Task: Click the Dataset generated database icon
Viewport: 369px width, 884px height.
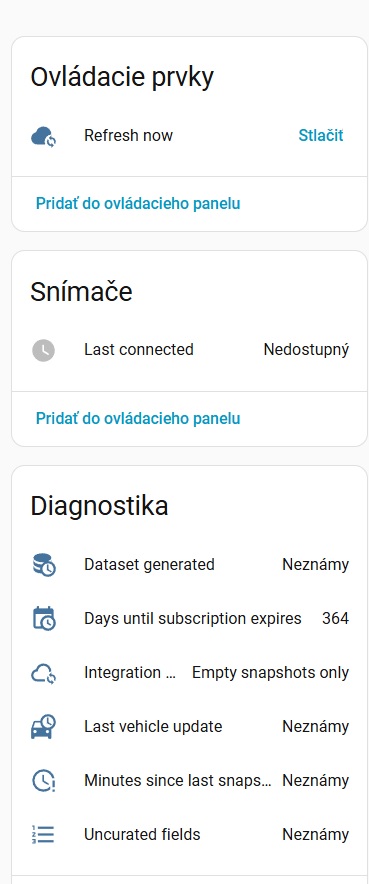Action: tap(43, 565)
